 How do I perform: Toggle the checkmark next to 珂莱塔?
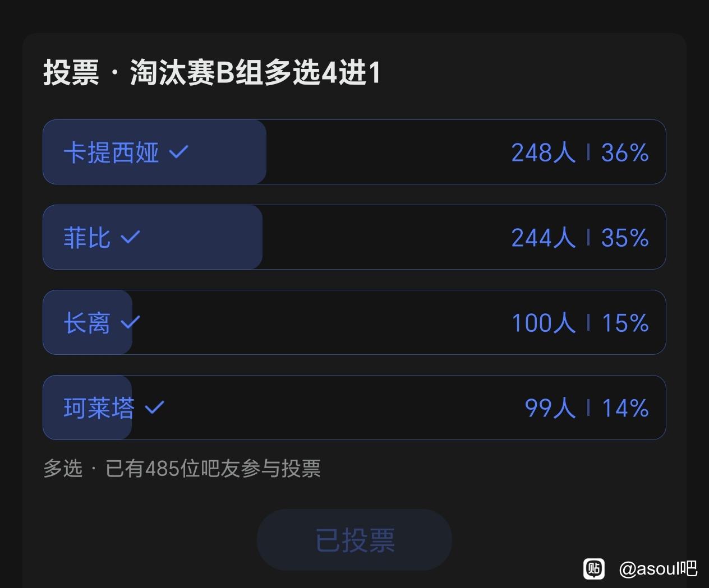[154, 408]
